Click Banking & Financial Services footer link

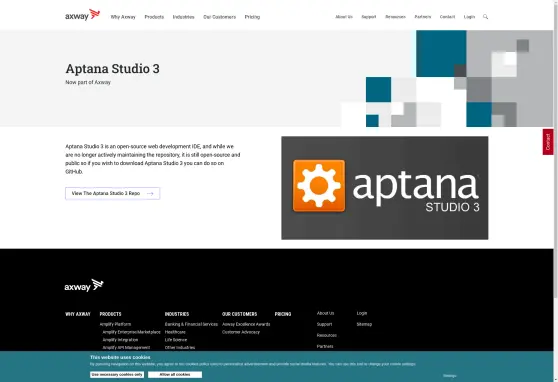coord(191,324)
